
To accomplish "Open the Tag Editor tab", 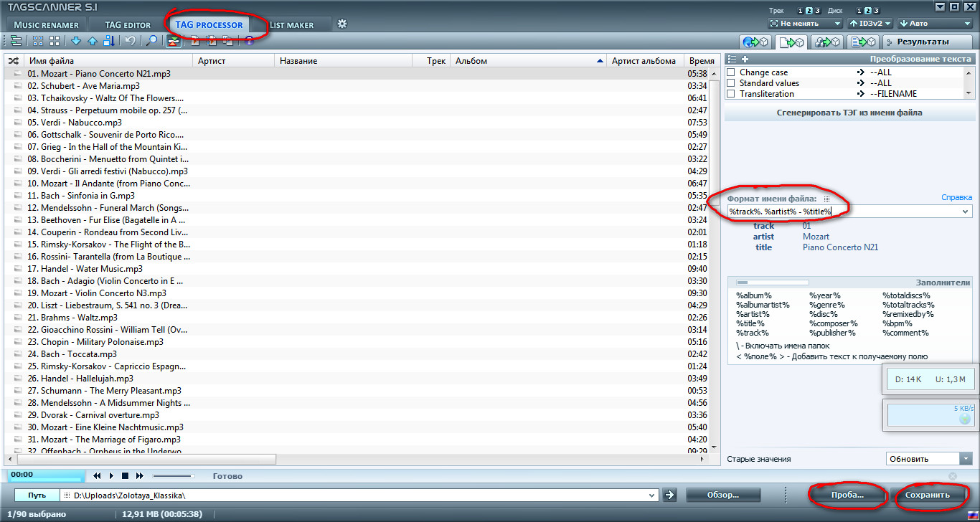I will click(x=128, y=25).
